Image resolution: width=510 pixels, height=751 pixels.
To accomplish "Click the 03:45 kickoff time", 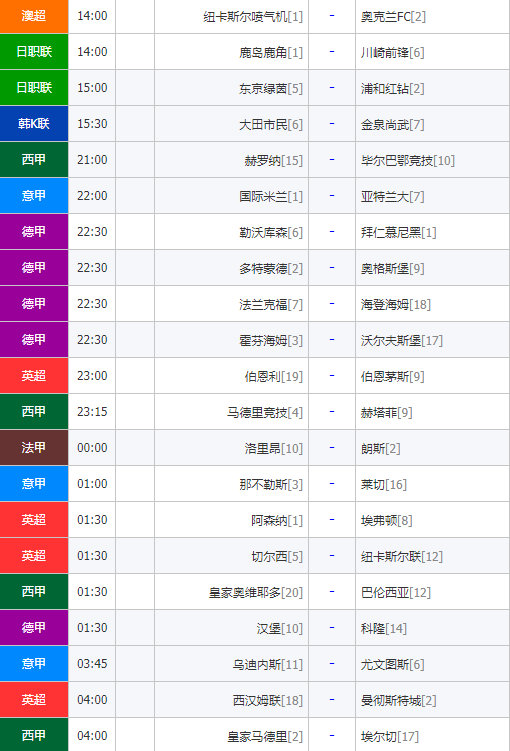I will click(92, 664).
